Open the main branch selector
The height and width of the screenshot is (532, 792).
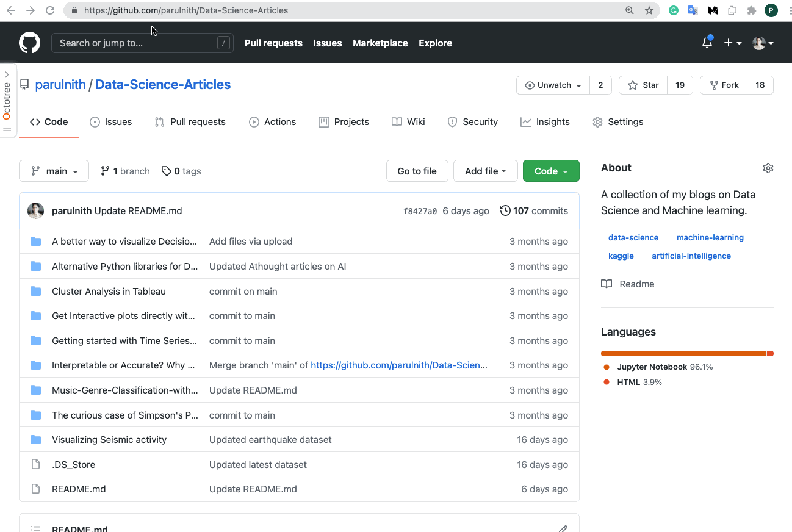pos(54,171)
